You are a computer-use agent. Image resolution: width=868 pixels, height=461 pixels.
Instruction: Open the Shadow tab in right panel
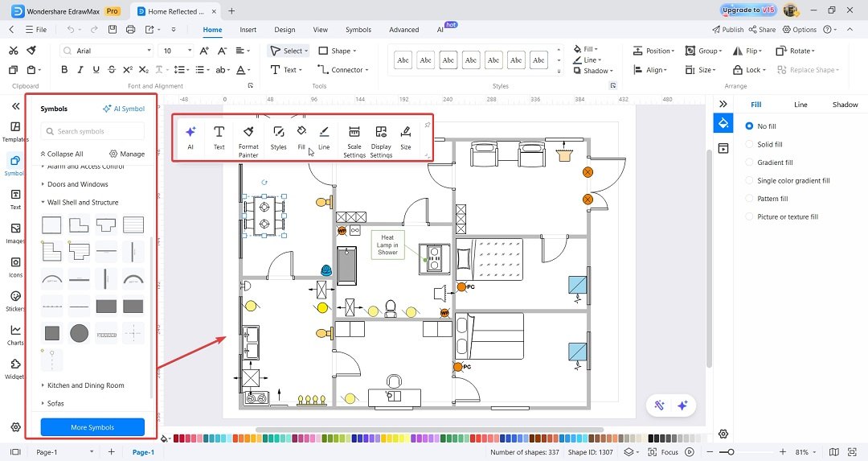845,104
